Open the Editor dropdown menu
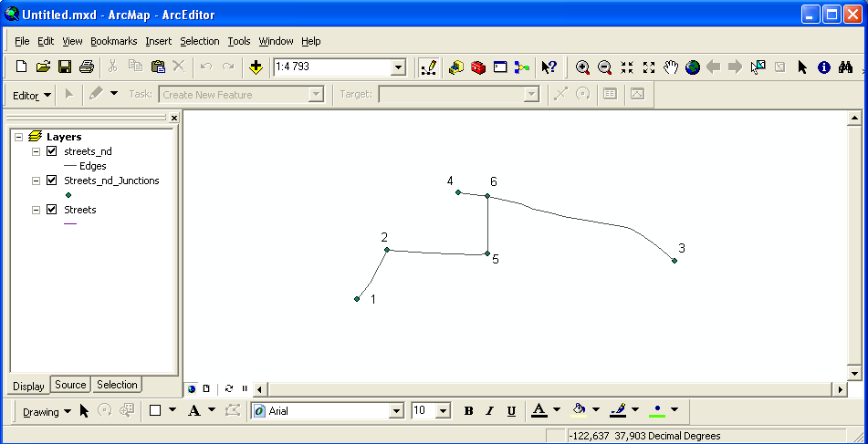868x444 pixels. click(x=32, y=95)
